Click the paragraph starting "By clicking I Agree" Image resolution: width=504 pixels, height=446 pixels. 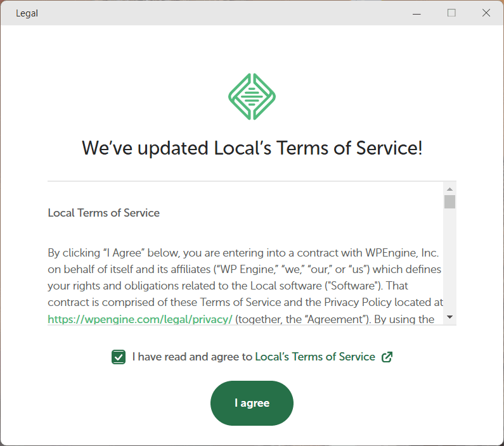coord(244,278)
